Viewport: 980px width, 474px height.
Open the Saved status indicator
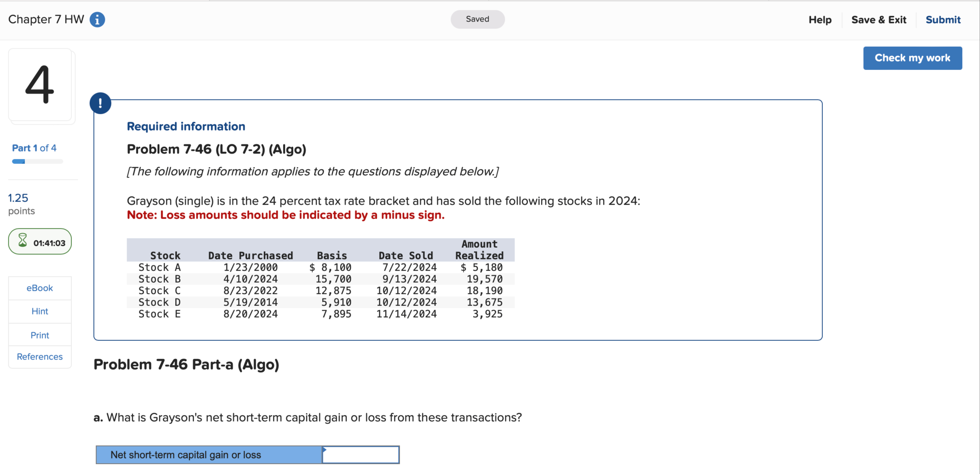pos(477,19)
